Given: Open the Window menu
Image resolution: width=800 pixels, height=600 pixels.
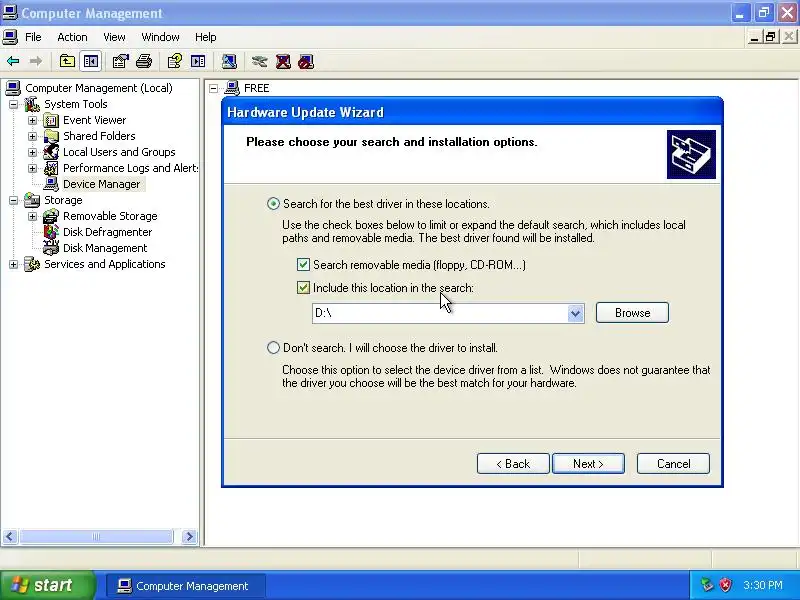Looking at the screenshot, I should (160, 37).
